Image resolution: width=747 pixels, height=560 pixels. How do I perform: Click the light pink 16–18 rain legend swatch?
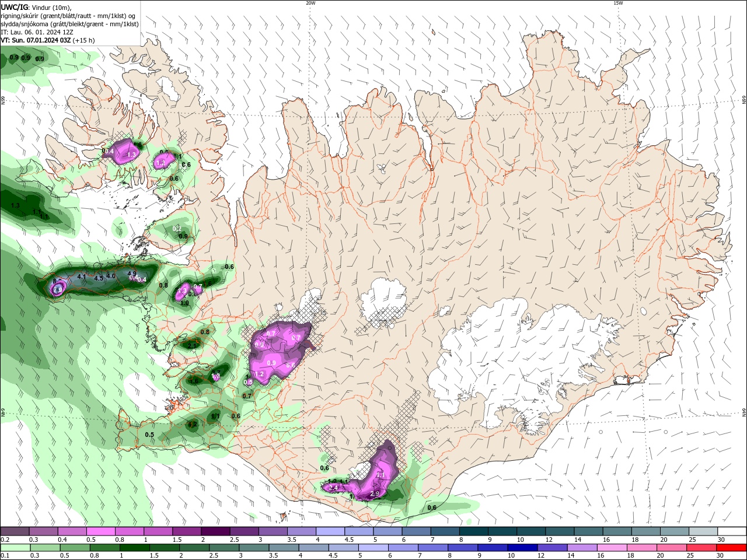pyautogui.click(x=612, y=548)
